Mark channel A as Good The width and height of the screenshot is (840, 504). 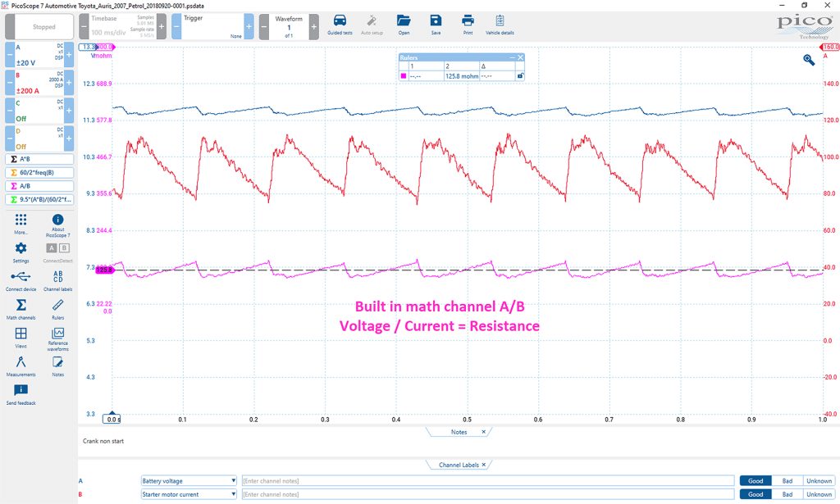[756, 480]
